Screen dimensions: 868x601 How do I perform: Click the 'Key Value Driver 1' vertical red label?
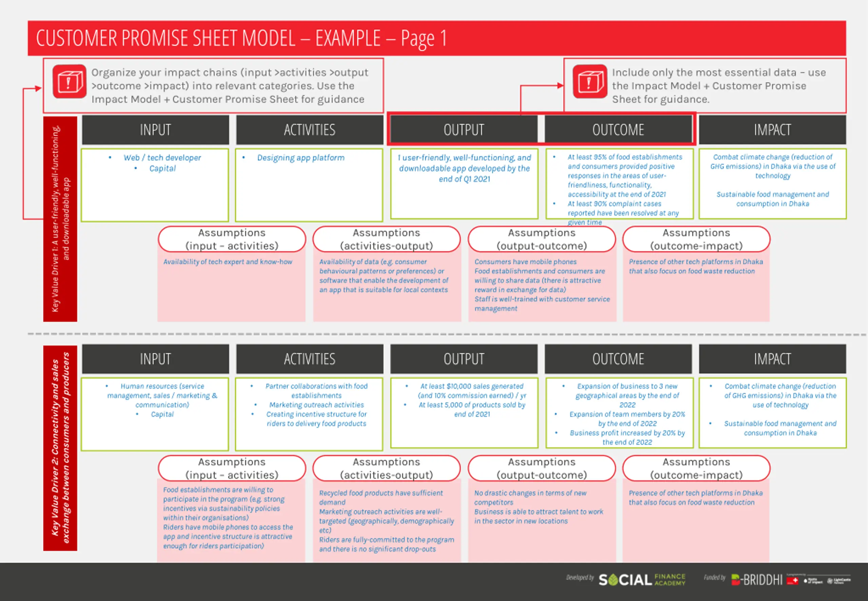(x=60, y=219)
